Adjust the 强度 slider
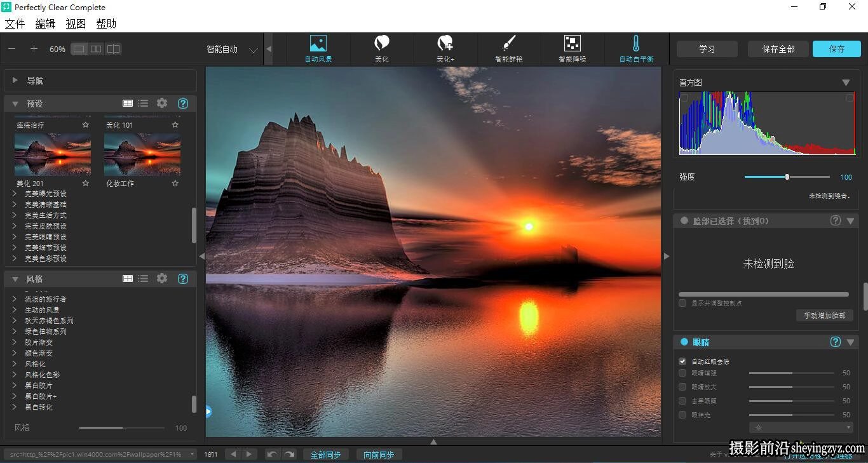Viewport: 868px width, 463px height. coord(787,177)
